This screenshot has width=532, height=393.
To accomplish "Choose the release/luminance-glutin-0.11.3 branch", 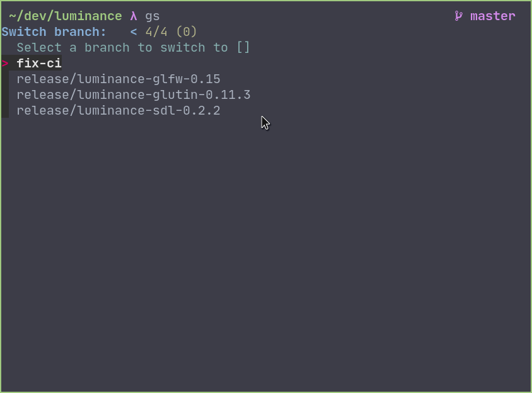I will [134, 95].
